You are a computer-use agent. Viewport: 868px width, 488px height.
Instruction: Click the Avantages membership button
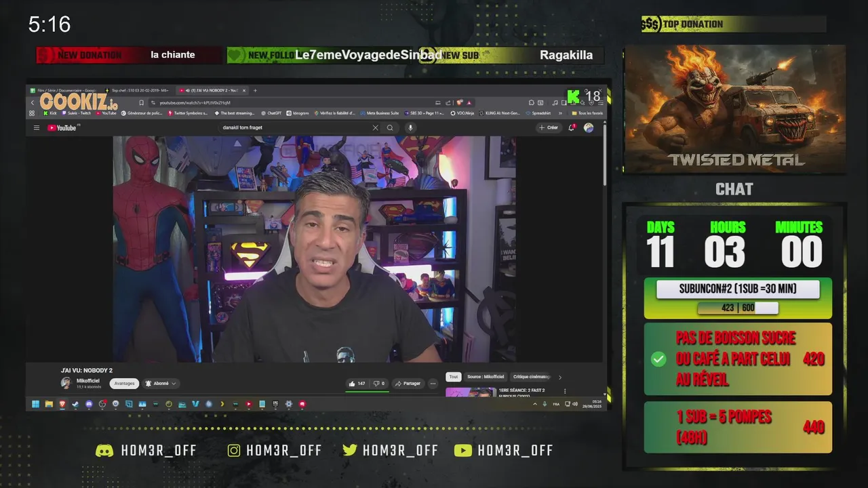click(124, 384)
